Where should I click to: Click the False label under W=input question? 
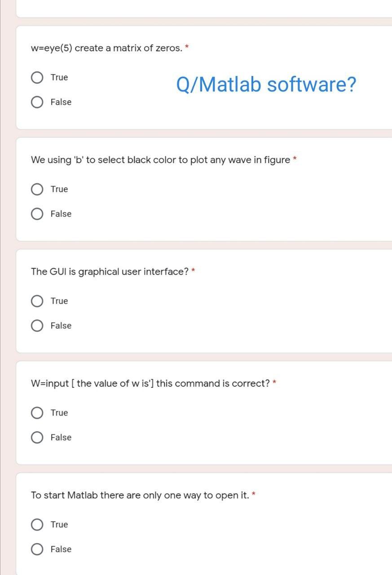point(61,438)
